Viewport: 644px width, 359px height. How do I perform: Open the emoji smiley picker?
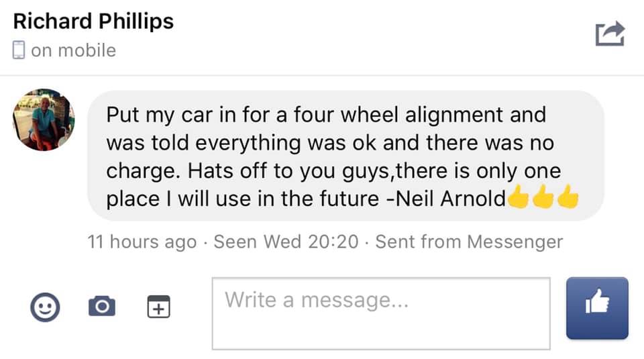(45, 307)
